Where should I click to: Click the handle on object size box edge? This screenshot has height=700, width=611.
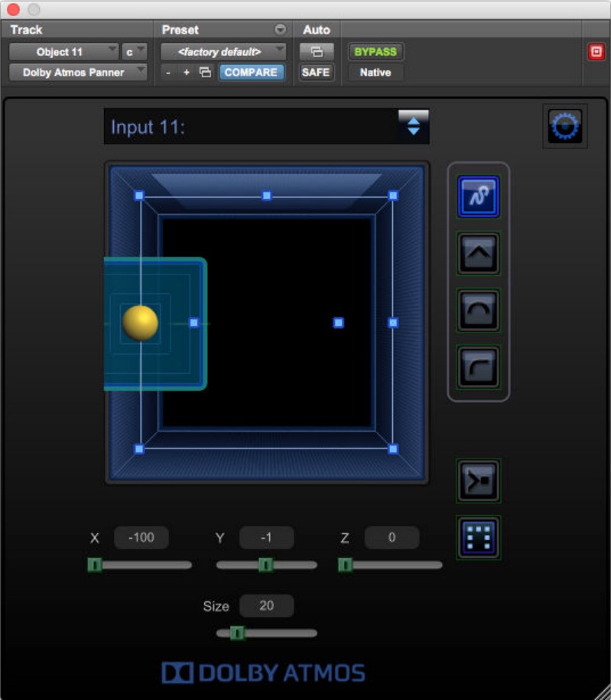pyautogui.click(x=193, y=322)
